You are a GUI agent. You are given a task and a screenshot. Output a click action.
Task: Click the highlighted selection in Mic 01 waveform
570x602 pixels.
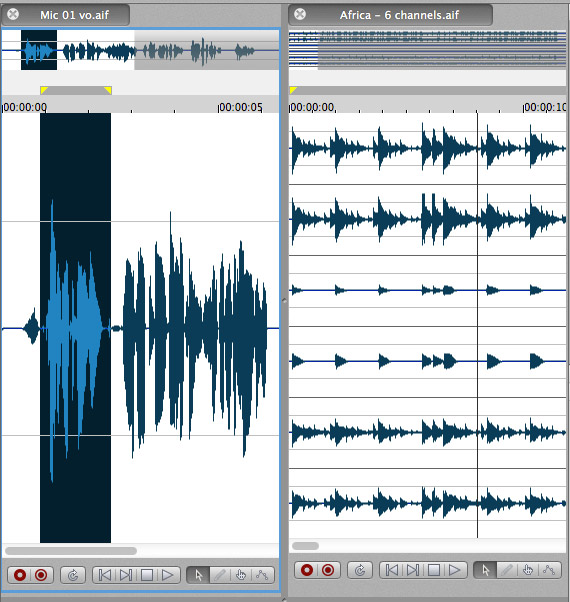coord(76,328)
